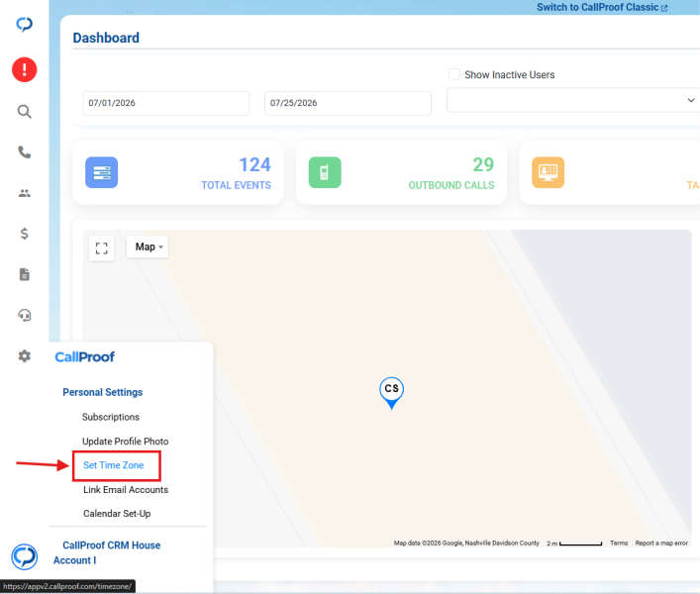Select Set Time Zone menu item
Viewport: 700px width, 594px height.
(114, 465)
